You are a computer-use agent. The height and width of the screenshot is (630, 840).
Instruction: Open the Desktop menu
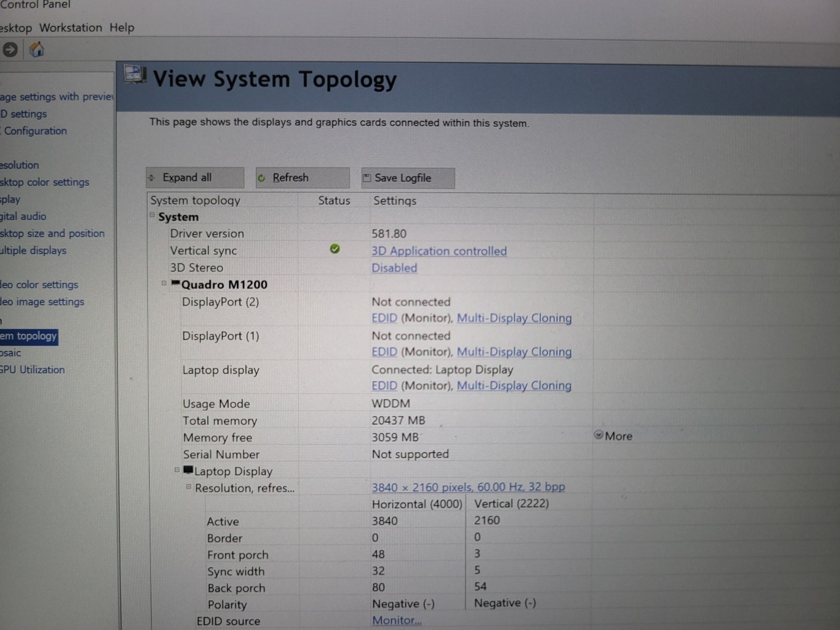coord(16,28)
